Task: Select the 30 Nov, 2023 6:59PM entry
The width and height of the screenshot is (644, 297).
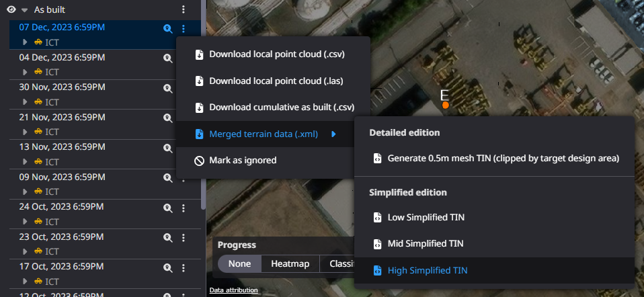Action: pyautogui.click(x=62, y=87)
